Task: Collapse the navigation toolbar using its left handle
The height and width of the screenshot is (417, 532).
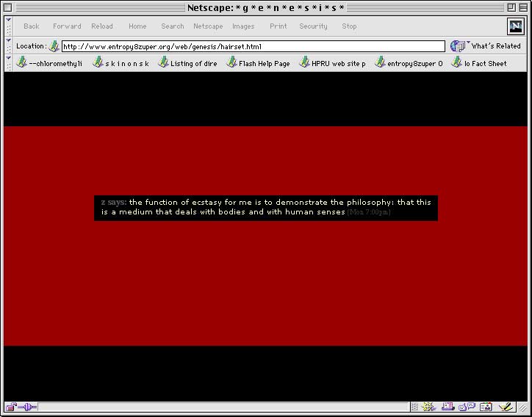Action: [x=8, y=26]
